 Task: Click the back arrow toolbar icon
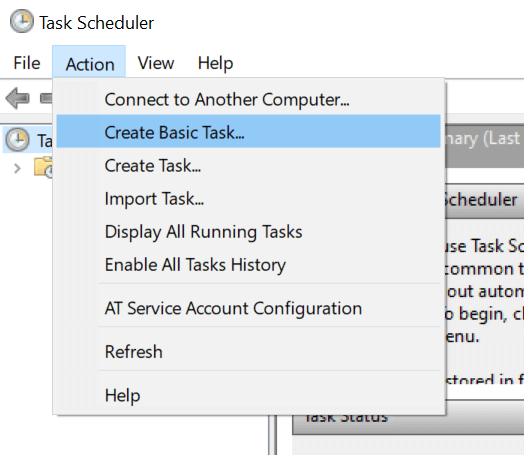coord(18,98)
